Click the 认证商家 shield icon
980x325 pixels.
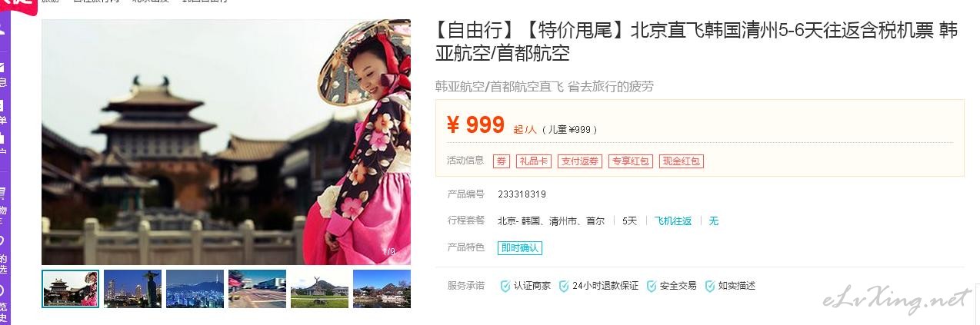coord(505,286)
